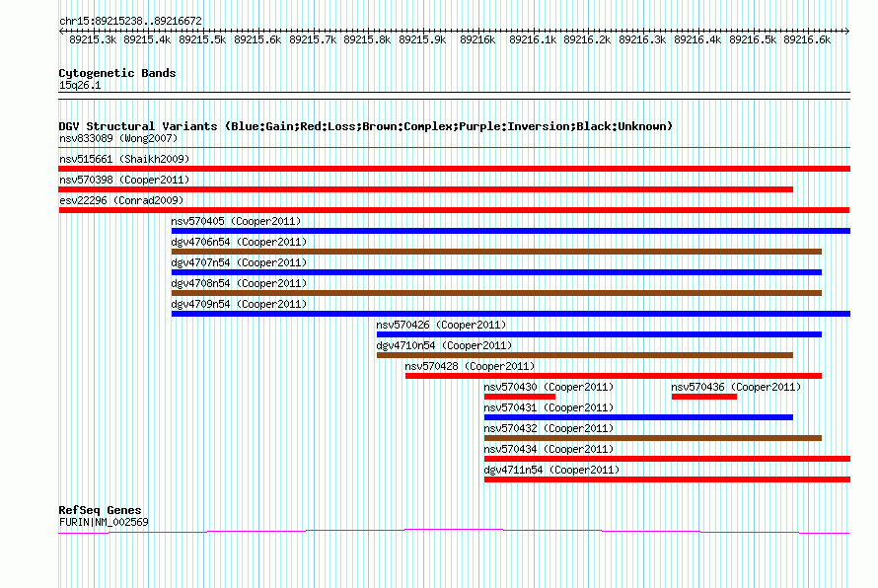
Task: Select the 15q26.1 band label
Action: [x=80, y=85]
